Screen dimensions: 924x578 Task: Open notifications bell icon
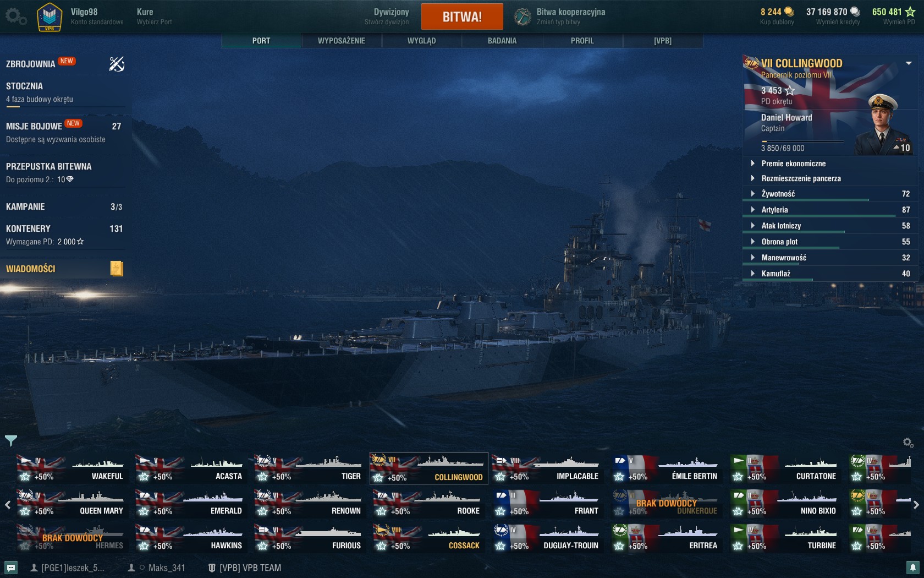912,568
